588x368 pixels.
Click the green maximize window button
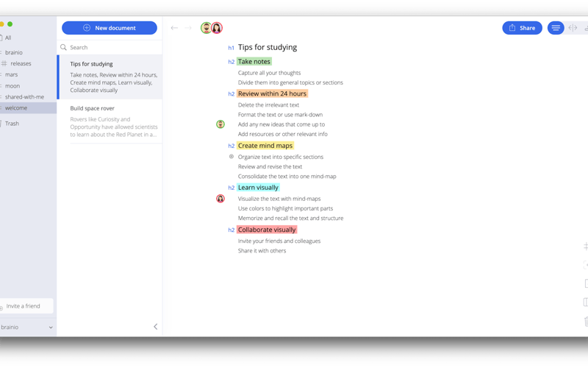[10, 24]
